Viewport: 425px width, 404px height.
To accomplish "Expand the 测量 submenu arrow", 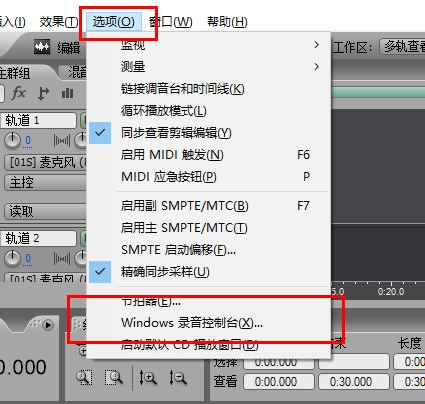I will tap(316, 67).
